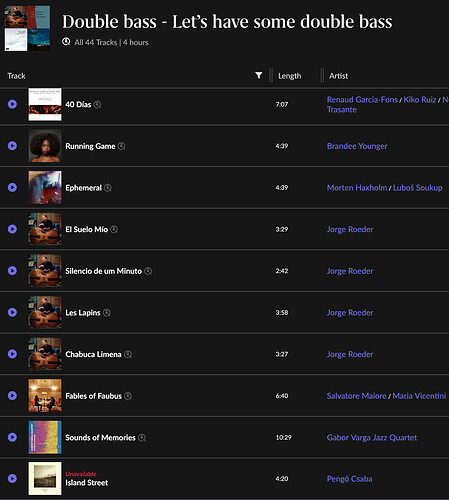This screenshot has width=449, height=500.
Task: Click the quality icon next to All 44 Tracks
Action: tap(66, 42)
